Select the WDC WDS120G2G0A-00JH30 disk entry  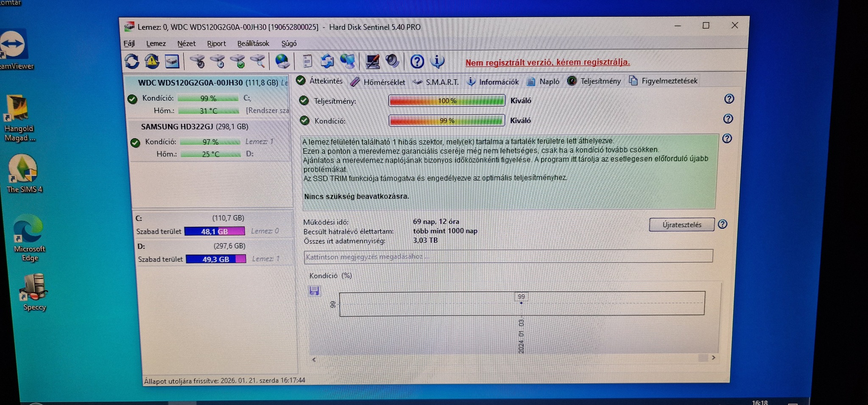208,97
